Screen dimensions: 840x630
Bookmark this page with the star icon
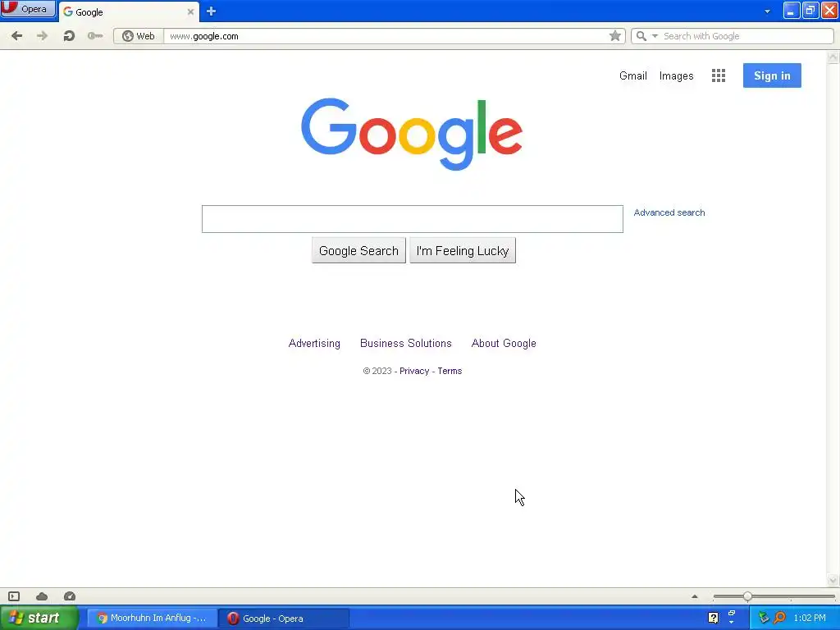615,36
